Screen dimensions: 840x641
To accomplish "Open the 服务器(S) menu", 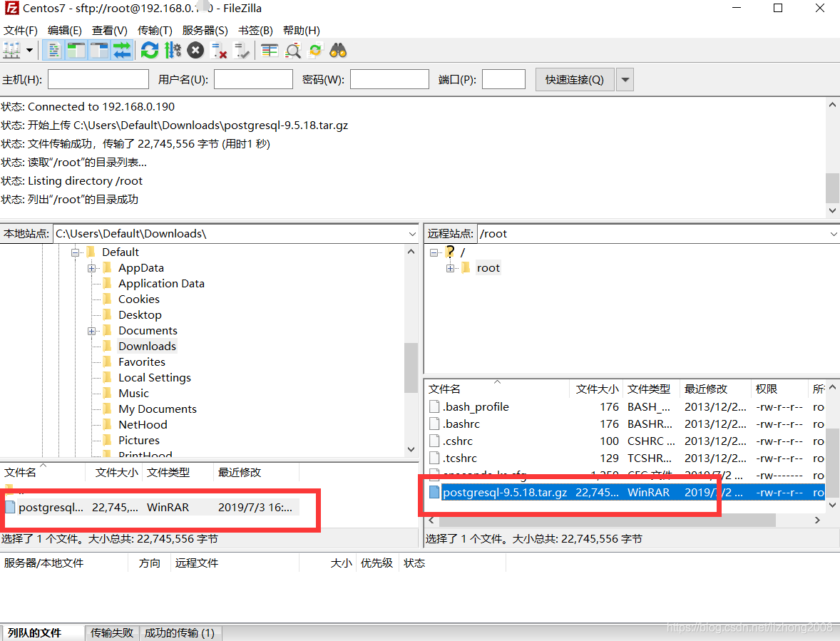I will 205,31.
